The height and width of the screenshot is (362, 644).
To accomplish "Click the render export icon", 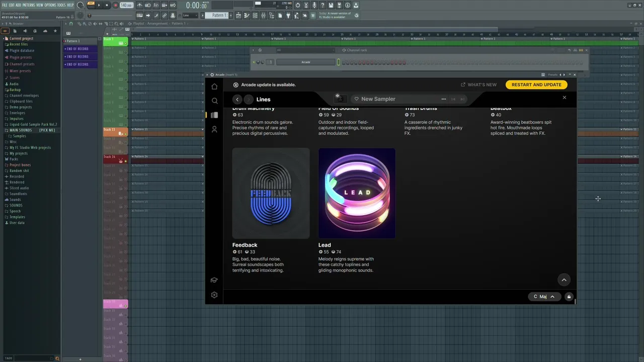I will pos(339,5).
